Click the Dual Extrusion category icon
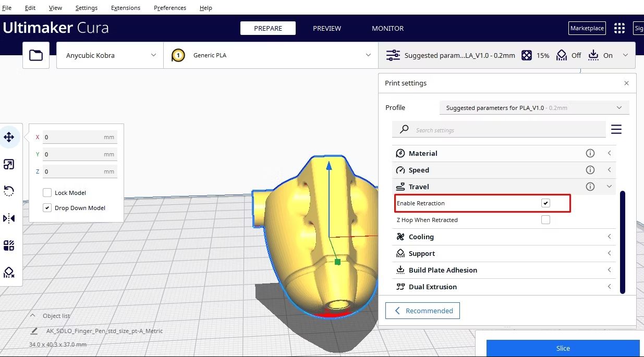Screen dimensions: 644x357 [x=400, y=287]
